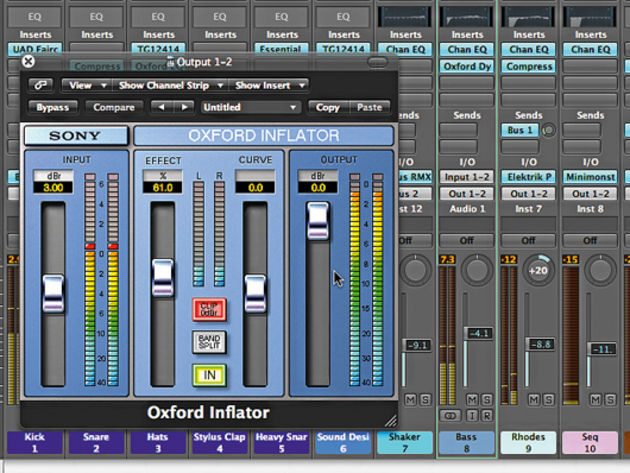Click the INPUT fader handle

[53, 293]
